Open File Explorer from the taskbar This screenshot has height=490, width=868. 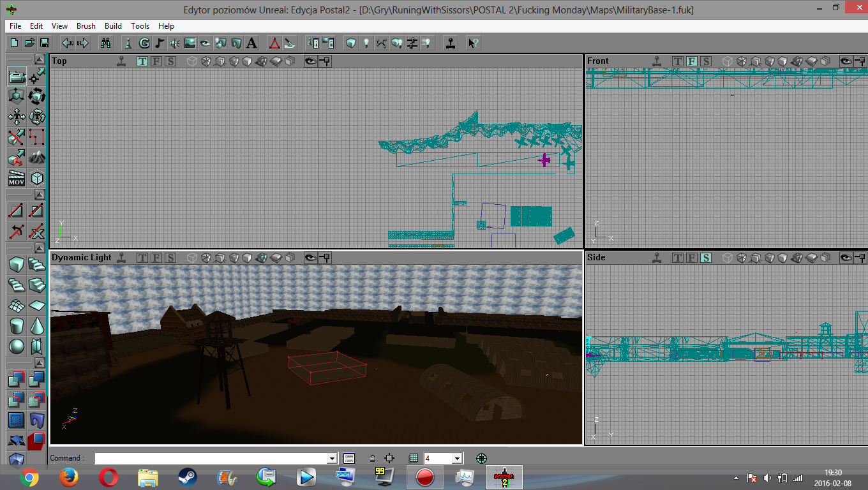pos(147,477)
